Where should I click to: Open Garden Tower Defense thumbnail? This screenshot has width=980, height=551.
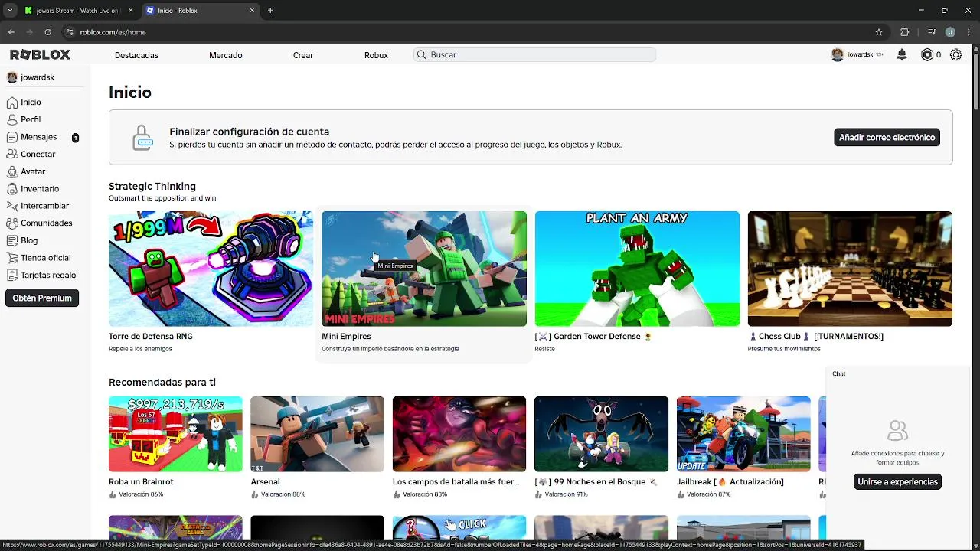637,269
